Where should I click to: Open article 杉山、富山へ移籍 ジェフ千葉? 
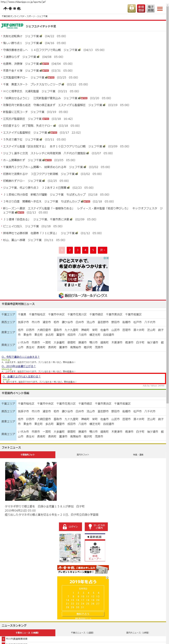click(x=22, y=240)
